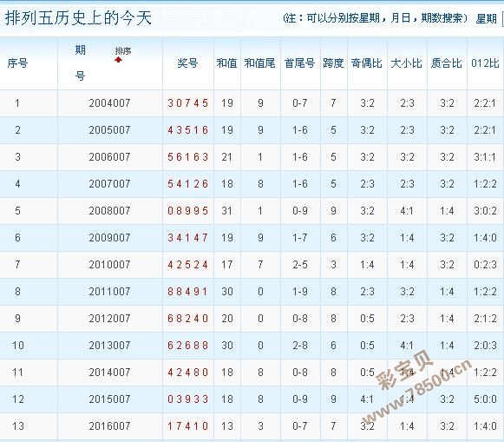This screenshot has height=442, width=504.
Task: Click the 首尾号 column header
Action: click(299, 63)
